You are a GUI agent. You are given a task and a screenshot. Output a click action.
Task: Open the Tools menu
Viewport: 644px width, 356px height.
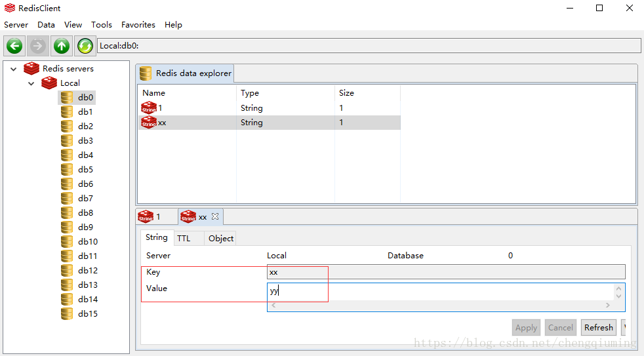(102, 25)
